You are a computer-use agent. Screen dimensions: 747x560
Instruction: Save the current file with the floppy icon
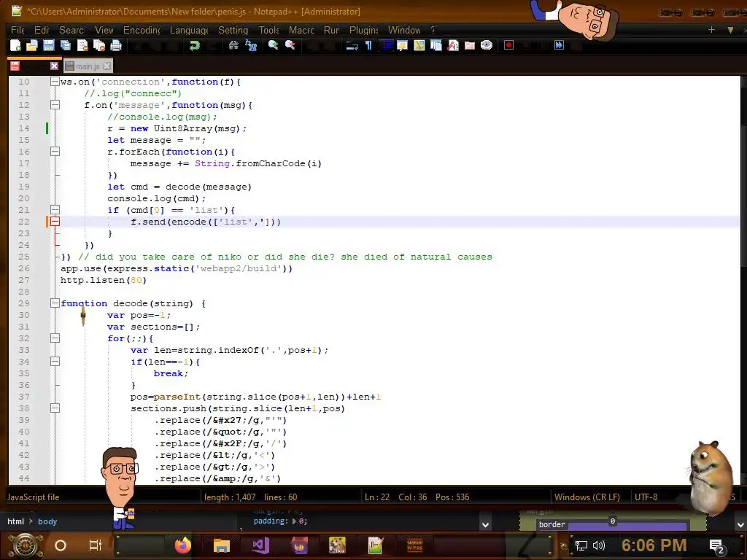49,45
